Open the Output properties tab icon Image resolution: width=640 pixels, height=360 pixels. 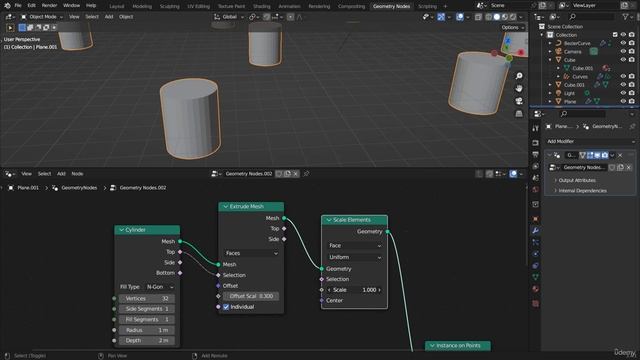(x=536, y=155)
